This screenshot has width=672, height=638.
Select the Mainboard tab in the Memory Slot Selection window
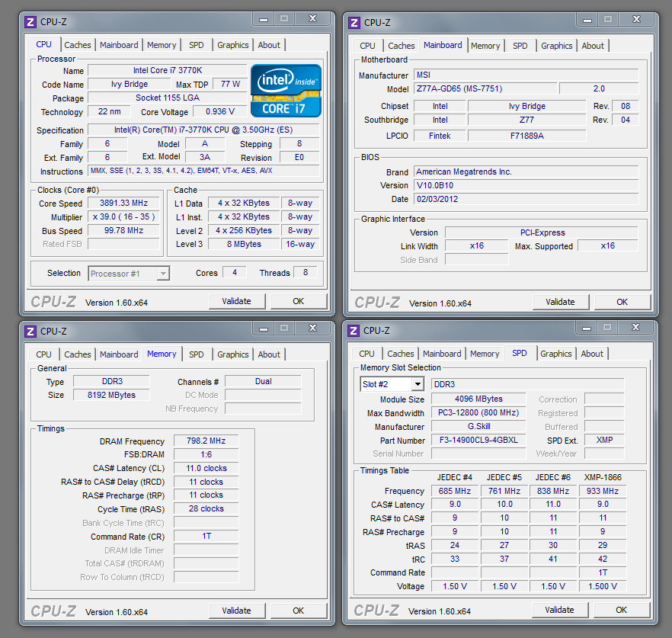(x=442, y=354)
